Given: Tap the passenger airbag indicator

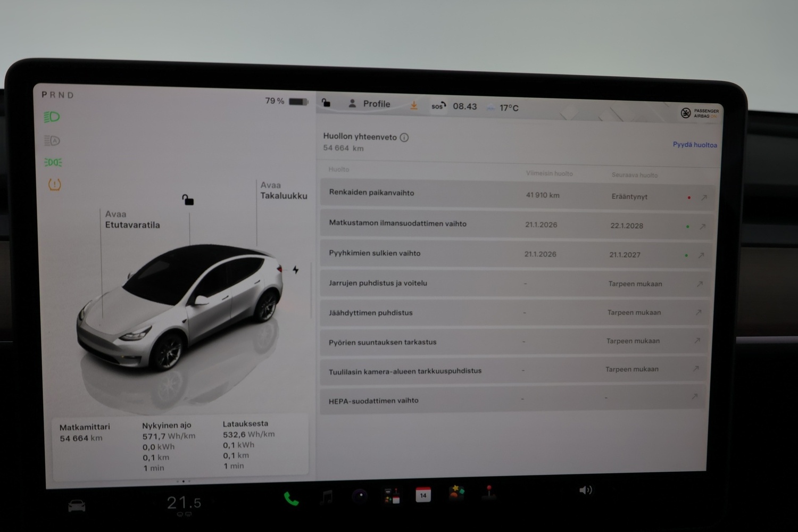Looking at the screenshot, I should (x=700, y=113).
